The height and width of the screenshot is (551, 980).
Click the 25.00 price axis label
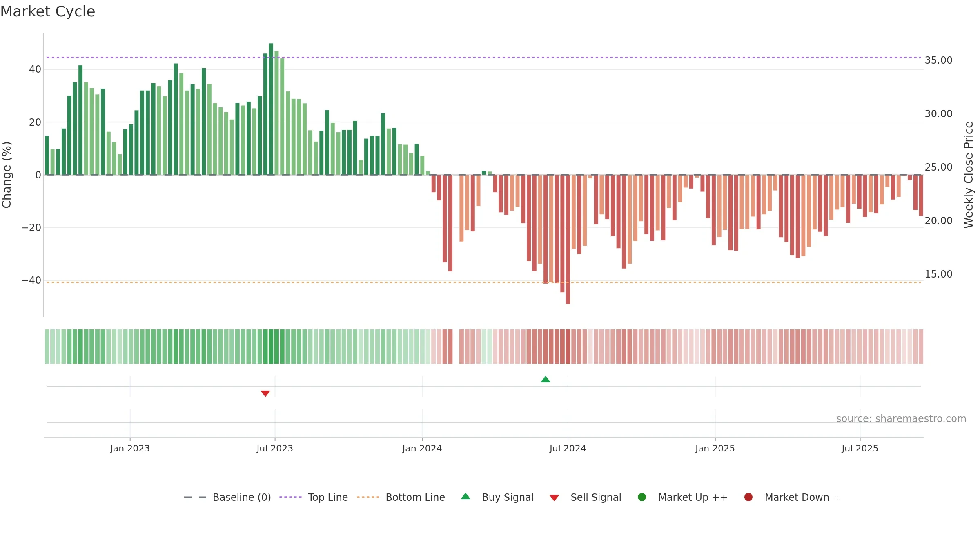(x=938, y=167)
